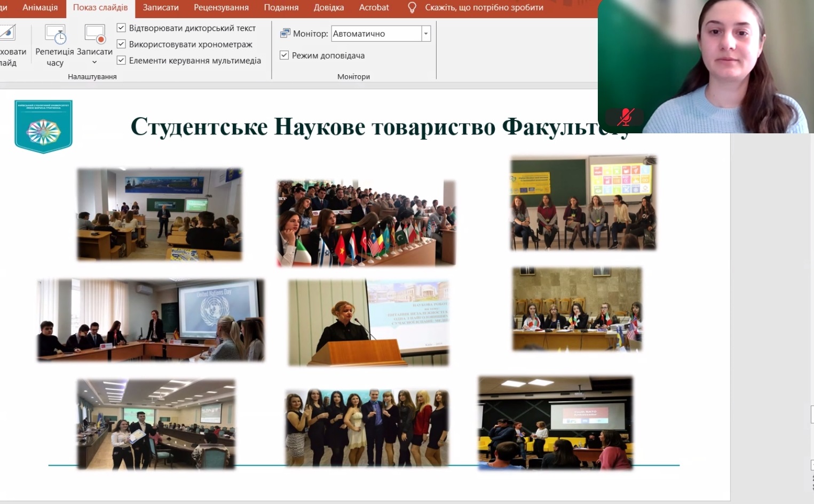Toggle Елементи керування мультимедіа checkbox
This screenshot has height=504, width=814.
pos(121,60)
